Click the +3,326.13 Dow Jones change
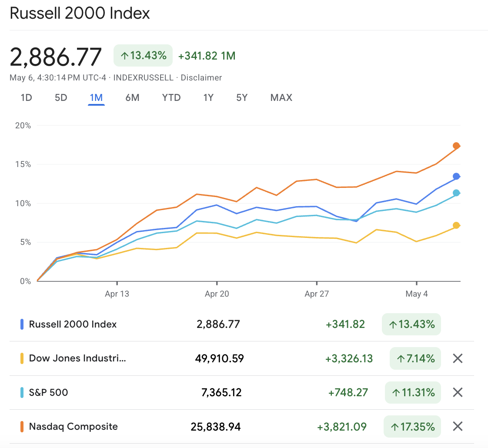Screen dimensions: 488x448 [x=349, y=358]
